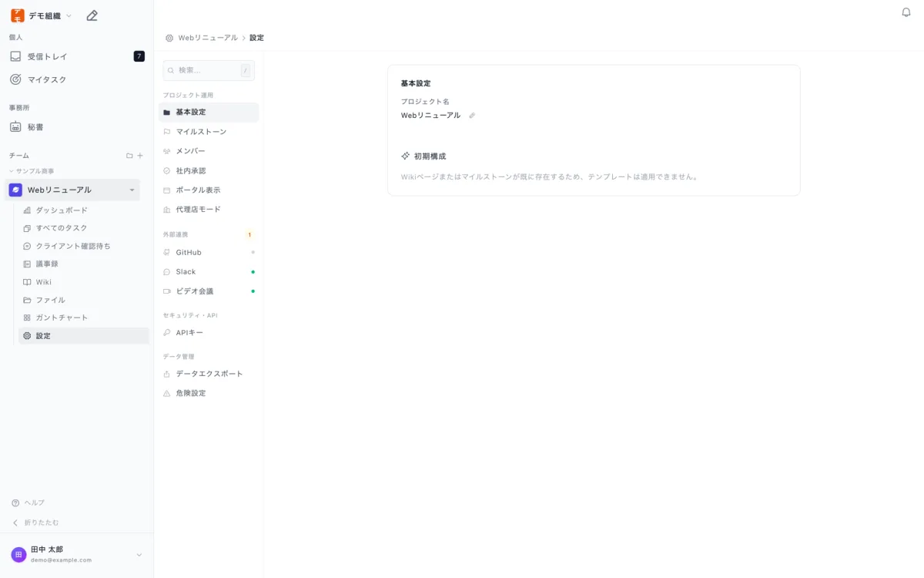Click the ダッシュボード chart icon
The width and height of the screenshot is (924, 578).
pos(27,210)
